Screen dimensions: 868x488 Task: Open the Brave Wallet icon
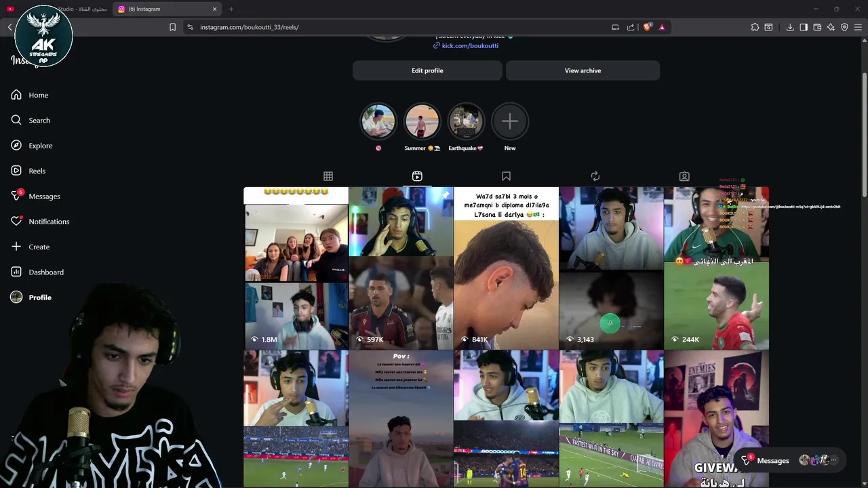(817, 27)
